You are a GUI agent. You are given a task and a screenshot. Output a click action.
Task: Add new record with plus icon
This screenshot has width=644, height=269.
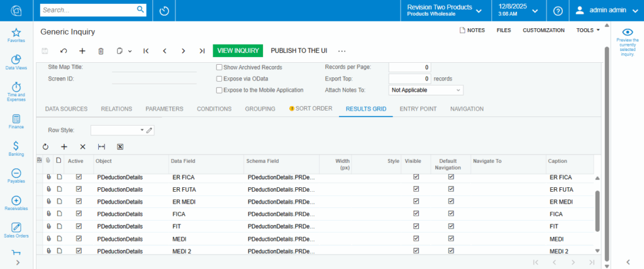[82, 51]
